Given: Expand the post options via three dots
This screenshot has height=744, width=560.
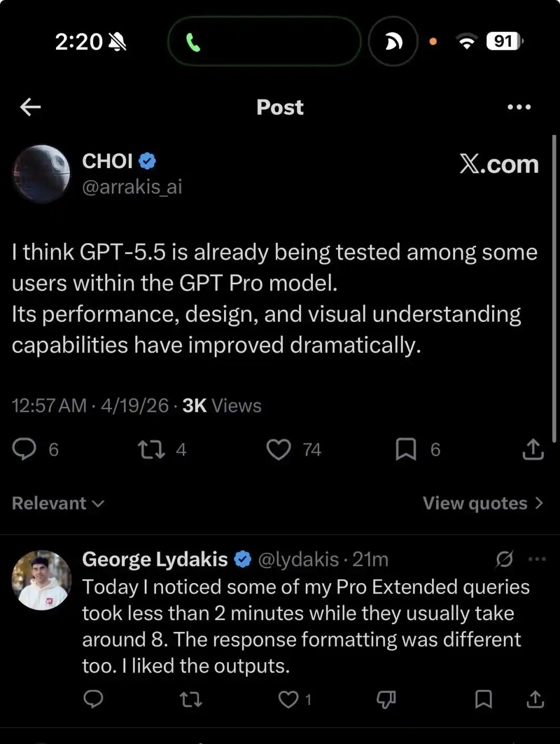Looking at the screenshot, I should pos(519,107).
